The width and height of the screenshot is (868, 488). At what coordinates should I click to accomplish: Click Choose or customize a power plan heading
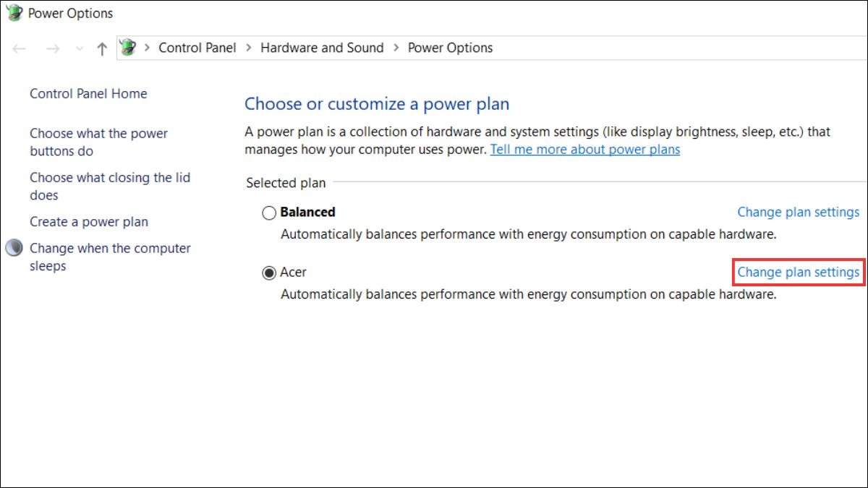(x=377, y=104)
